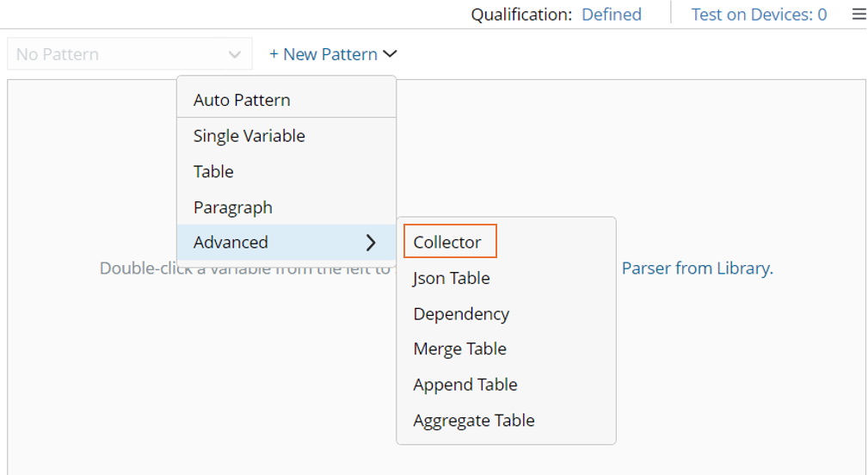This screenshot has width=868, height=475.
Task: Open the No Pattern dropdown
Action: 129,54
